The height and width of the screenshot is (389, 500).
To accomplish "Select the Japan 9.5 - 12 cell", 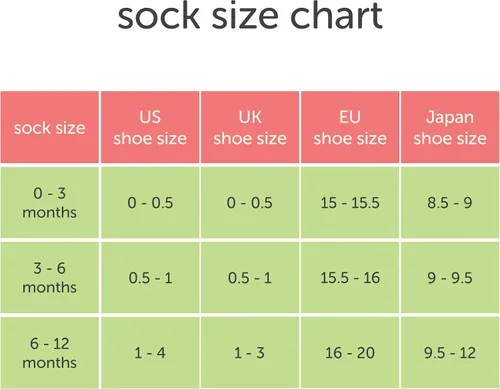I will coord(450,353).
